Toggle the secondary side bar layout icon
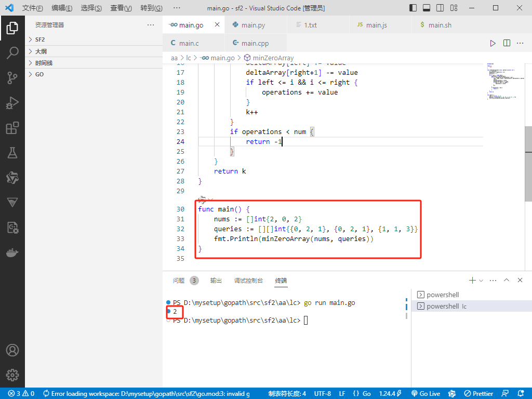Viewport: 532px width, 399px height. pyautogui.click(x=440, y=8)
